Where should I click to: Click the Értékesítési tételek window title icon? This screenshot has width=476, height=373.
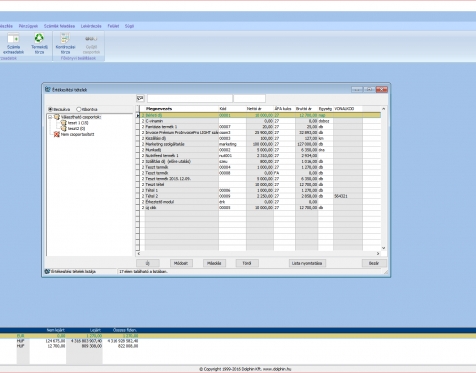pos(48,89)
